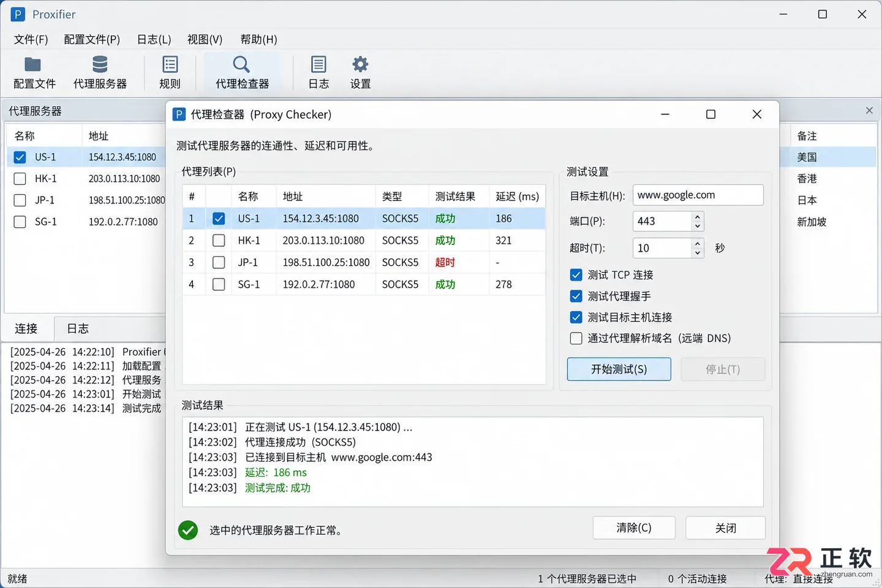Switch to the 连接 tab

coord(26,329)
